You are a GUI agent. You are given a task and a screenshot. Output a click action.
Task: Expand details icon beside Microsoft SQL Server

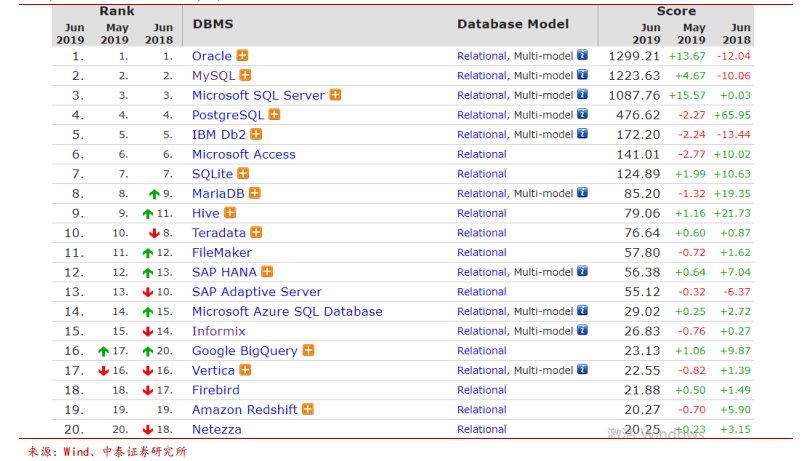pos(335,95)
